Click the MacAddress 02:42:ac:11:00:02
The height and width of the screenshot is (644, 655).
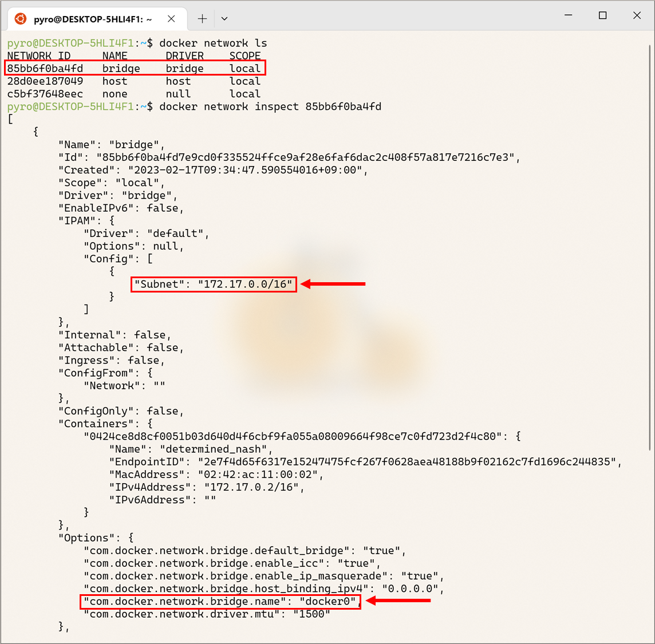tap(258, 475)
